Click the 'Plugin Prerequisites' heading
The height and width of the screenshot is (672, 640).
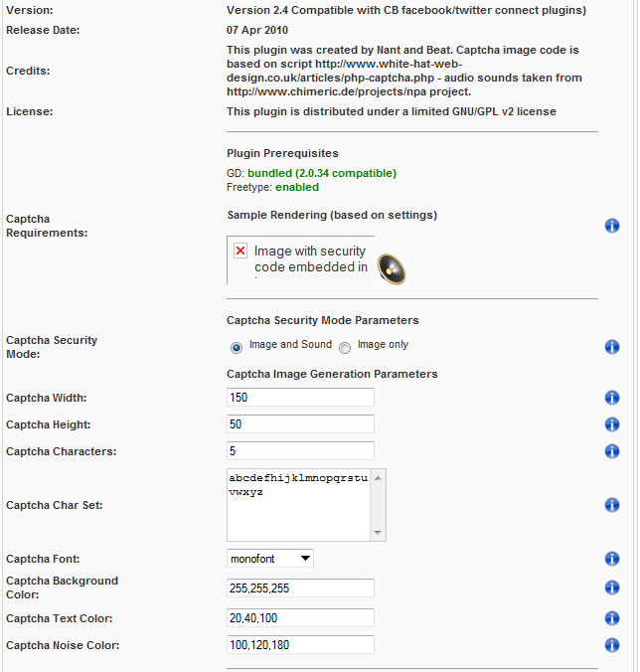[x=282, y=153]
